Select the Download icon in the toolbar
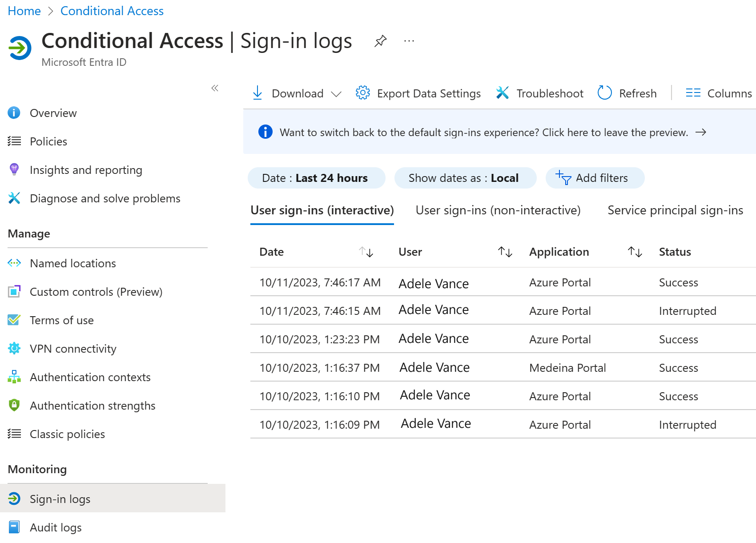 (258, 93)
